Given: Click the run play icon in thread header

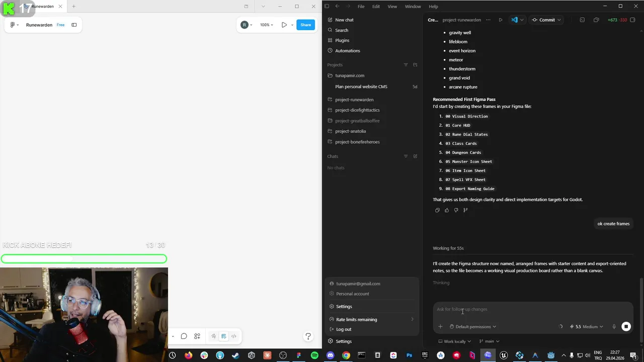Looking at the screenshot, I should click(x=500, y=20).
